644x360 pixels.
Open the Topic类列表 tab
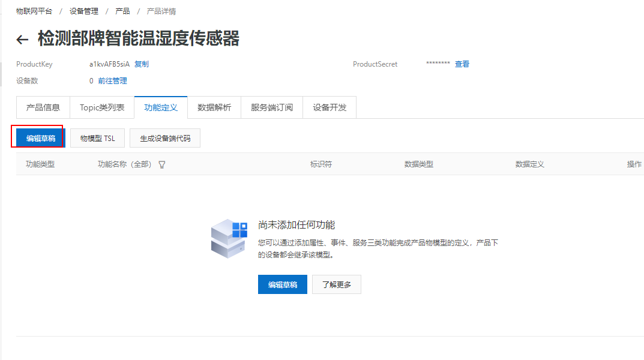pos(102,107)
